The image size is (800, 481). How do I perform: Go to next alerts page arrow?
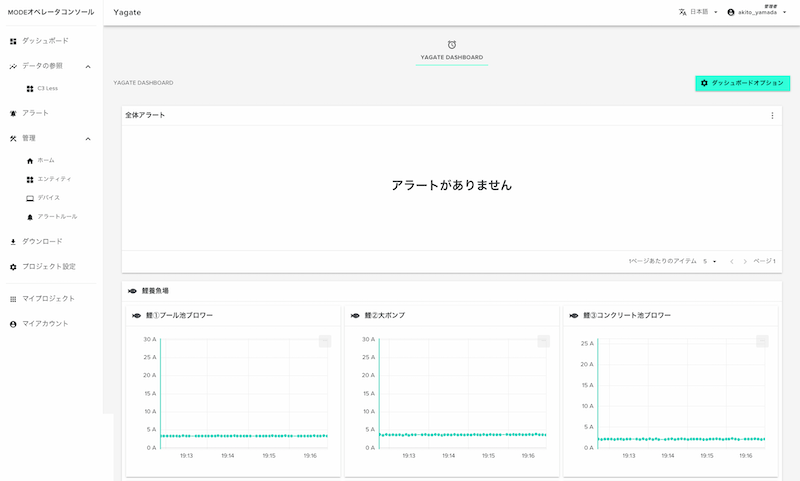pyautogui.click(x=745, y=261)
